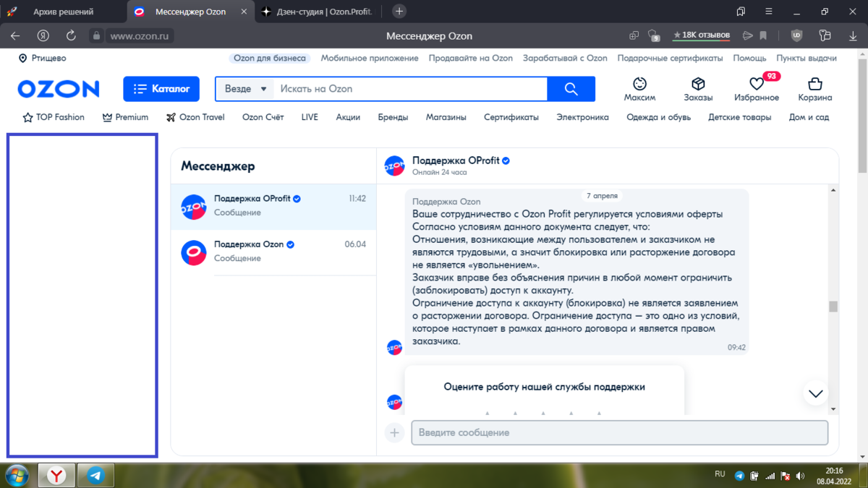868x488 pixels.
Task: Click the chat scrollbar thumb
Action: (833, 307)
